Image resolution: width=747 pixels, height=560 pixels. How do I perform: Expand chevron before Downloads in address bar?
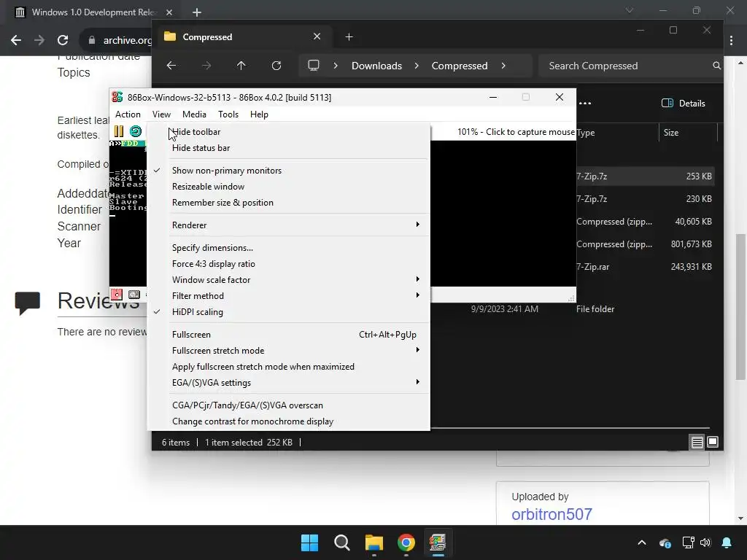[336, 66]
